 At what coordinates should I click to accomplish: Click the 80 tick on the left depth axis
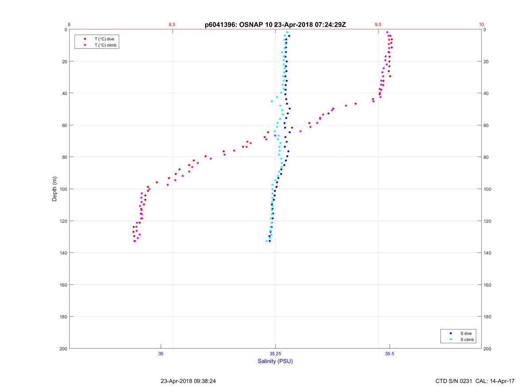point(64,157)
